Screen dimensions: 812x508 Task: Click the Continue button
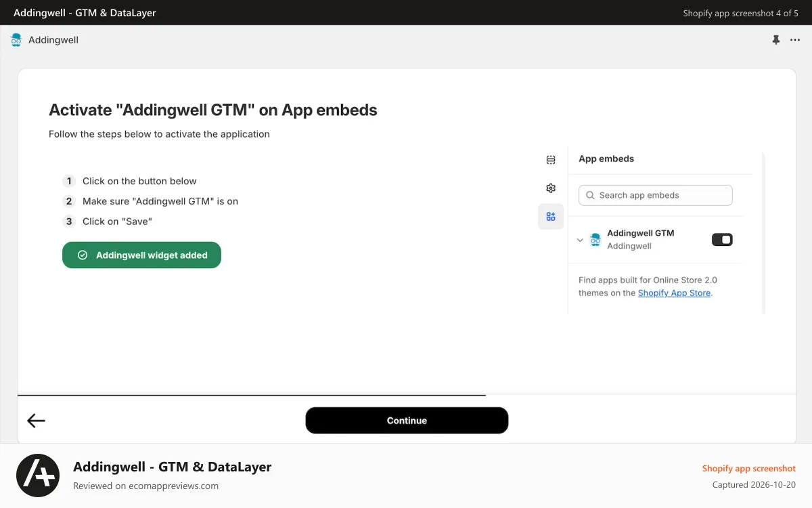(x=407, y=421)
